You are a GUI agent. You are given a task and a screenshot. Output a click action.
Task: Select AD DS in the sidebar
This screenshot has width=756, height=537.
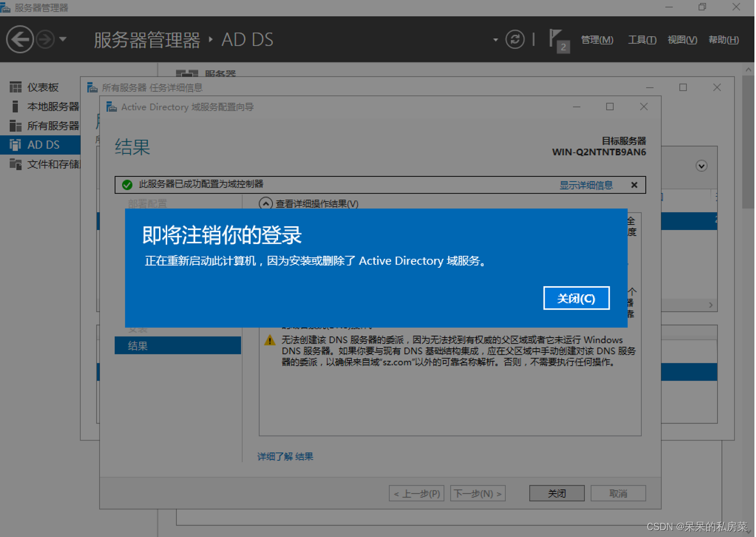40,145
